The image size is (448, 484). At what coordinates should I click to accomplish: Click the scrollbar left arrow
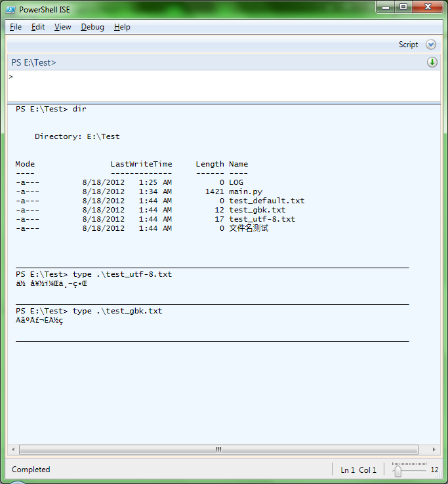(13, 449)
